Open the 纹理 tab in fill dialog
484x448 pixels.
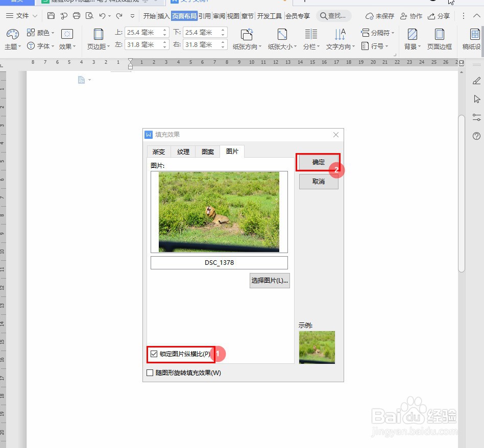point(183,152)
